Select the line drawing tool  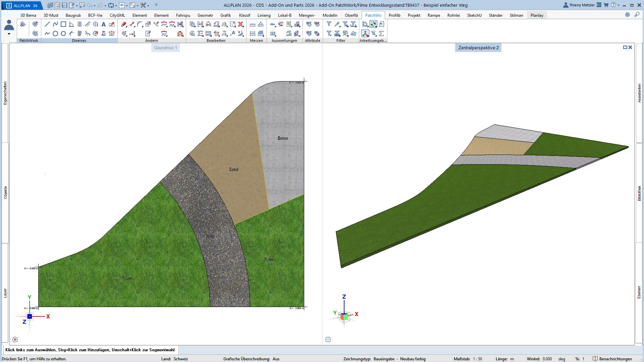(x=47, y=24)
